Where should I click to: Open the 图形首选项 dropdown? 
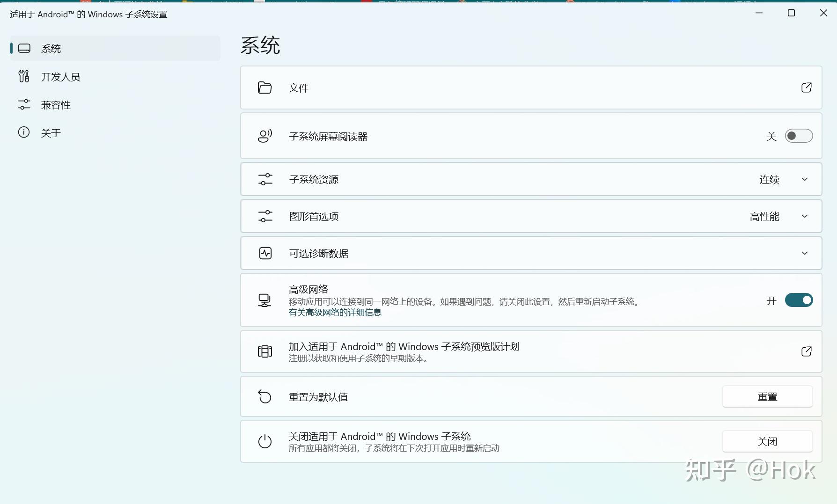tap(804, 216)
